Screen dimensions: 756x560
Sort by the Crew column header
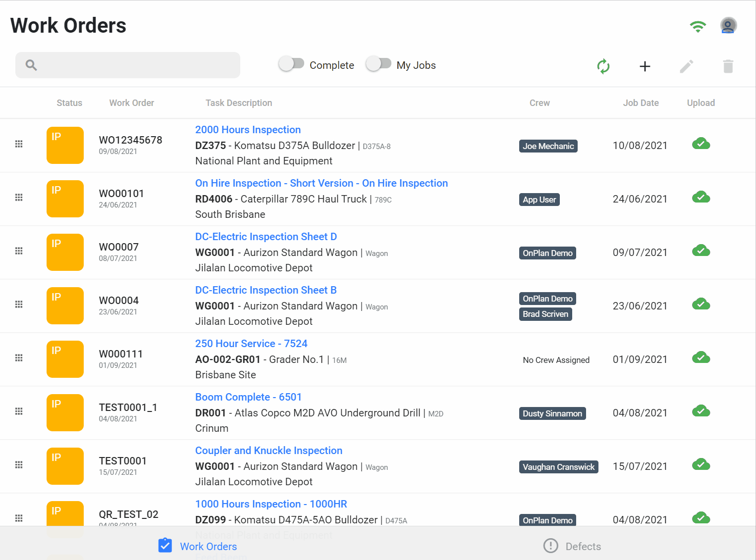point(540,103)
